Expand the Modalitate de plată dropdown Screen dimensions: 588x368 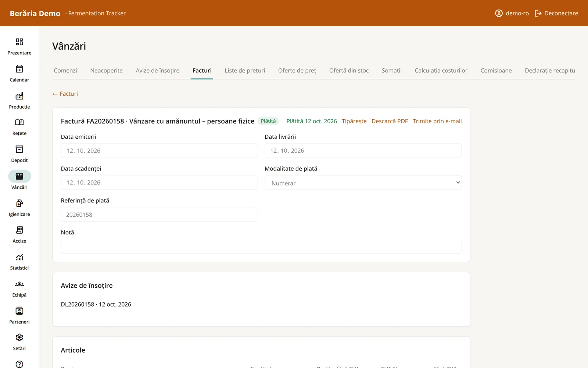point(363,183)
